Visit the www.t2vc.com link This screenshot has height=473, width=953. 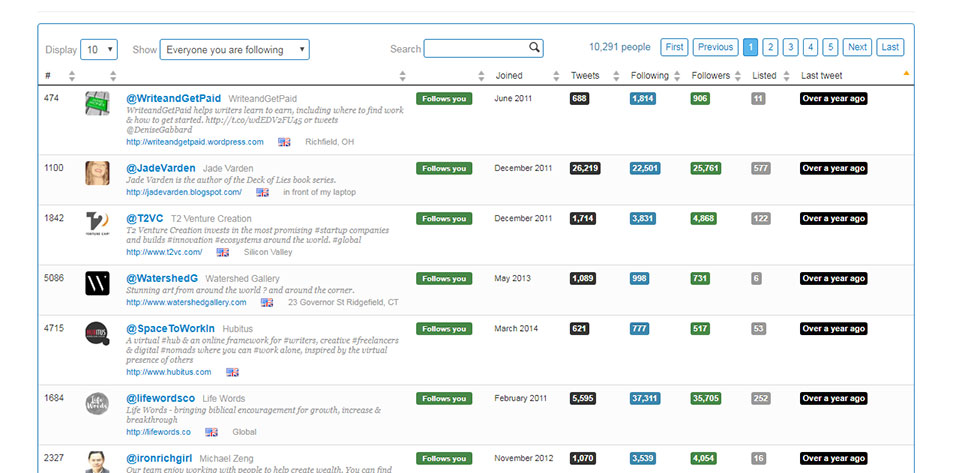[x=164, y=252]
